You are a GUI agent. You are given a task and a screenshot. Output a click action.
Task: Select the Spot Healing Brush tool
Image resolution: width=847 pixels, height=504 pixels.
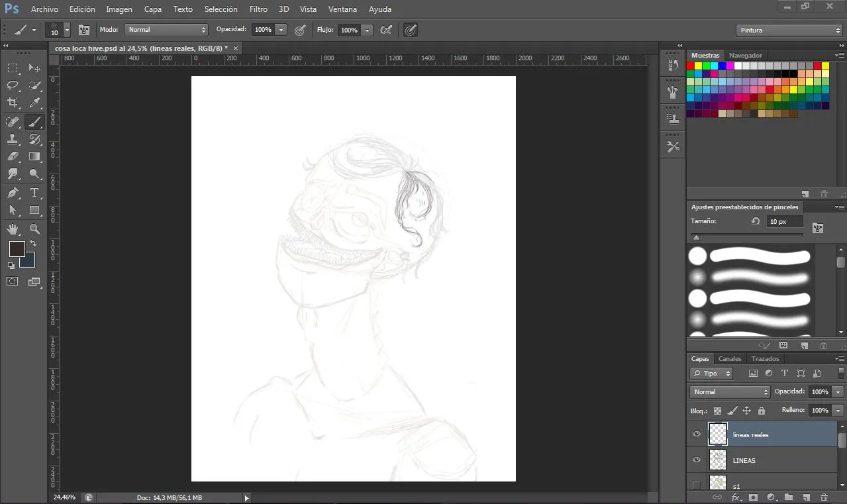coord(13,121)
